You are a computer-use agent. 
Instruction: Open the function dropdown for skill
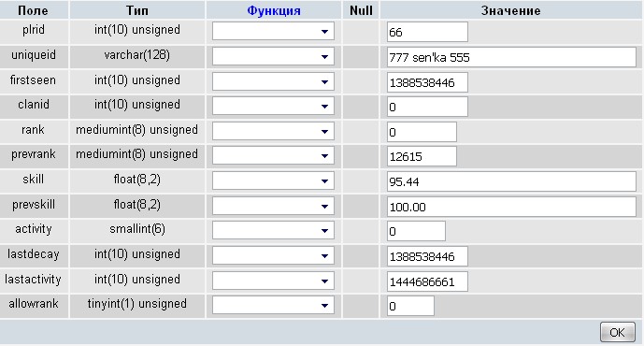tap(273, 181)
